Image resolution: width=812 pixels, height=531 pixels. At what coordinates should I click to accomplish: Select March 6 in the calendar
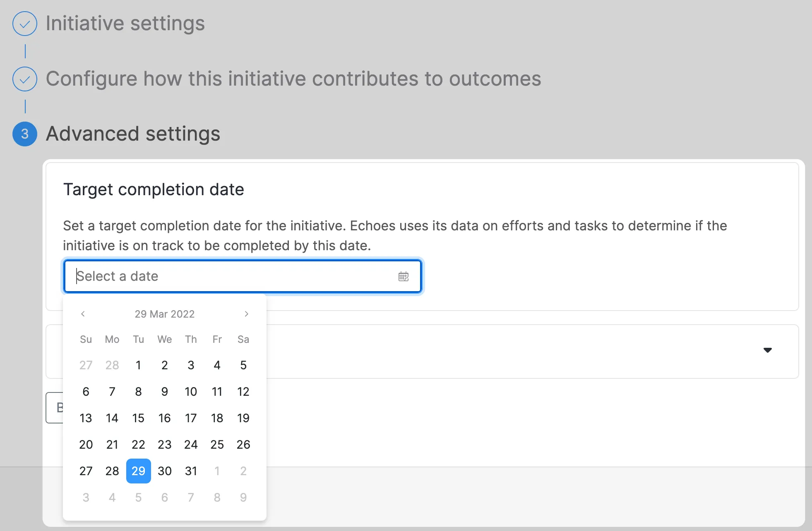[x=86, y=392]
